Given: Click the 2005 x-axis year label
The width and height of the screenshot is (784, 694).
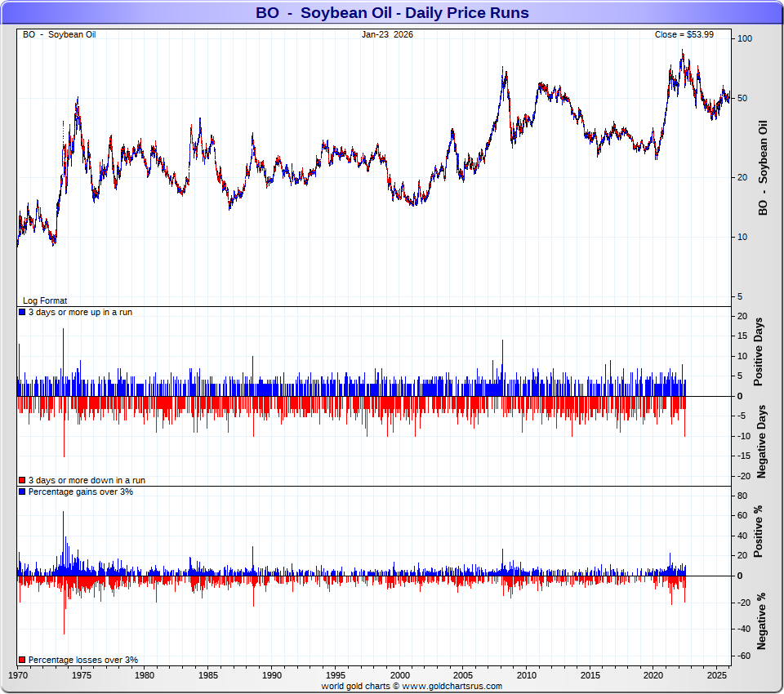Looking at the screenshot, I should click(x=462, y=675).
